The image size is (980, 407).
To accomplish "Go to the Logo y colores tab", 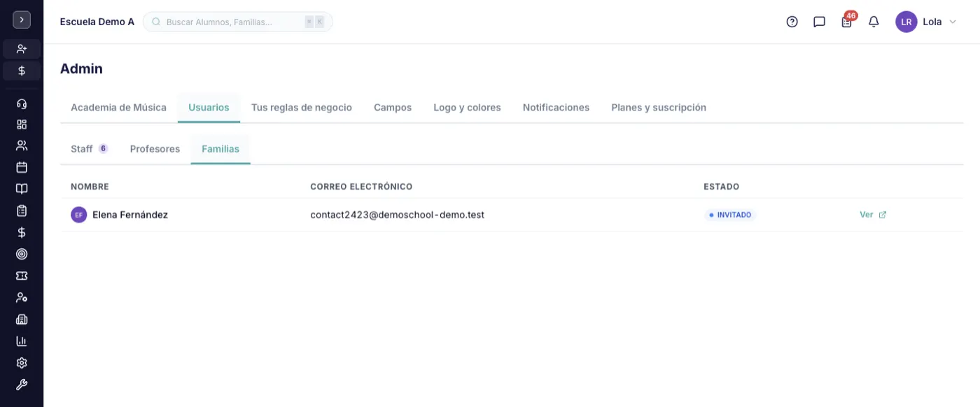I will click(467, 108).
